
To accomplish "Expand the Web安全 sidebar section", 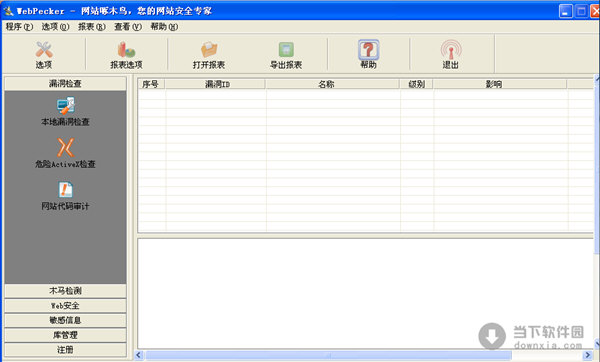I will (x=65, y=306).
